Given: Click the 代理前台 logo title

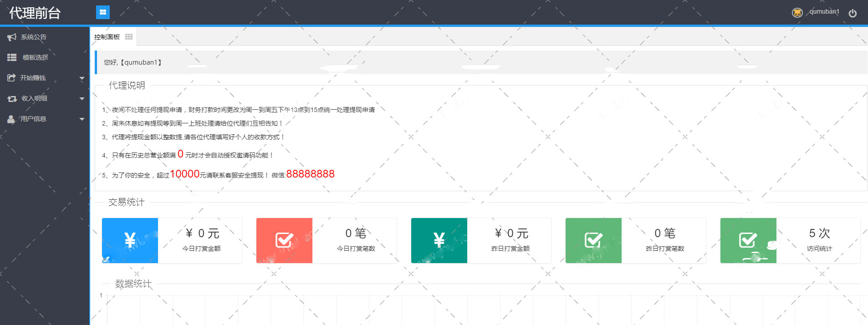Looking at the screenshot, I should click(x=35, y=13).
